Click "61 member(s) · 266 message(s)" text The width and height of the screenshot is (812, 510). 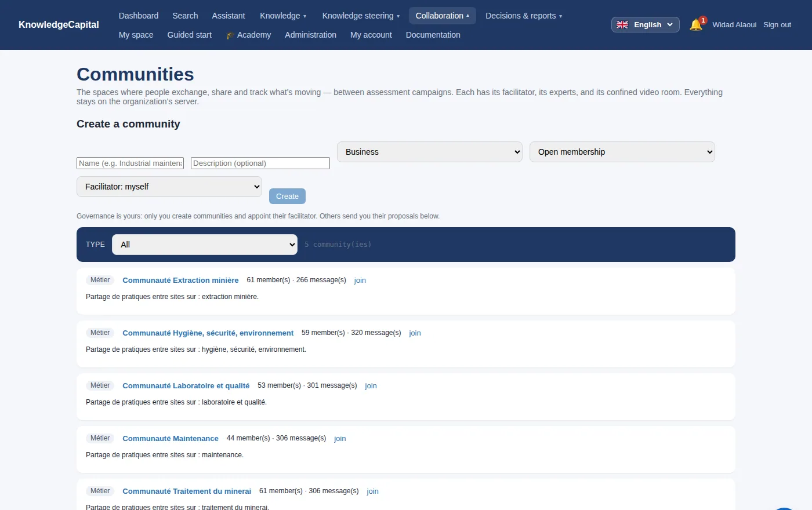(x=296, y=280)
